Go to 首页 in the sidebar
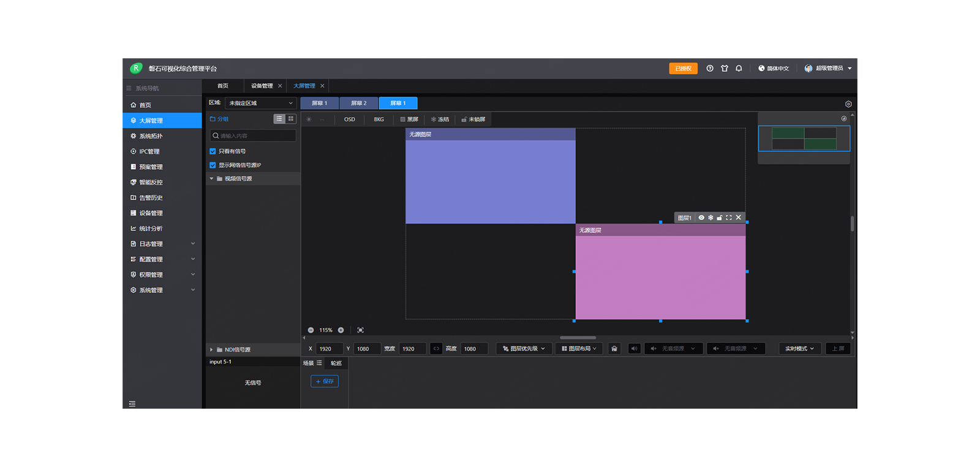The image size is (980, 467). coord(162,105)
